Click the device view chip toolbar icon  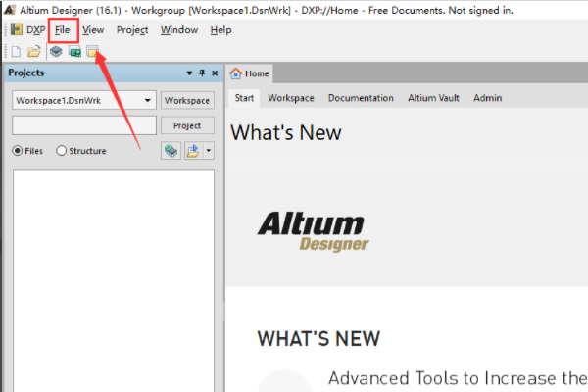(56, 51)
